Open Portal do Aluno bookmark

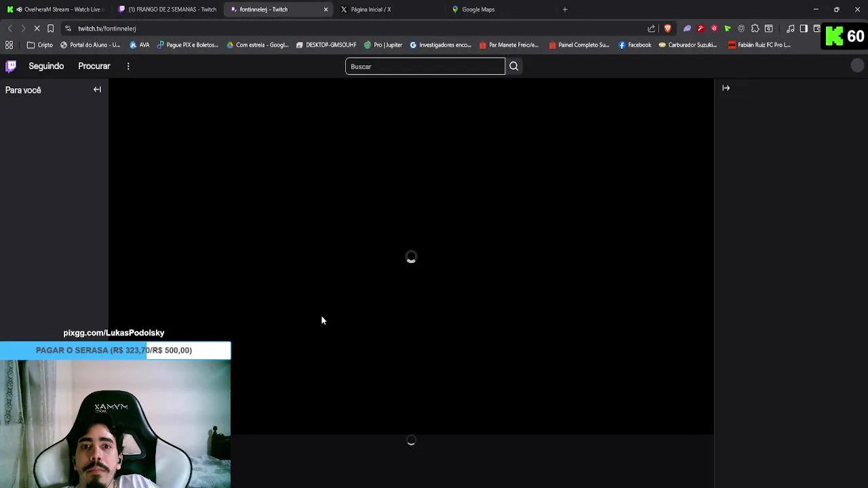tap(90, 45)
